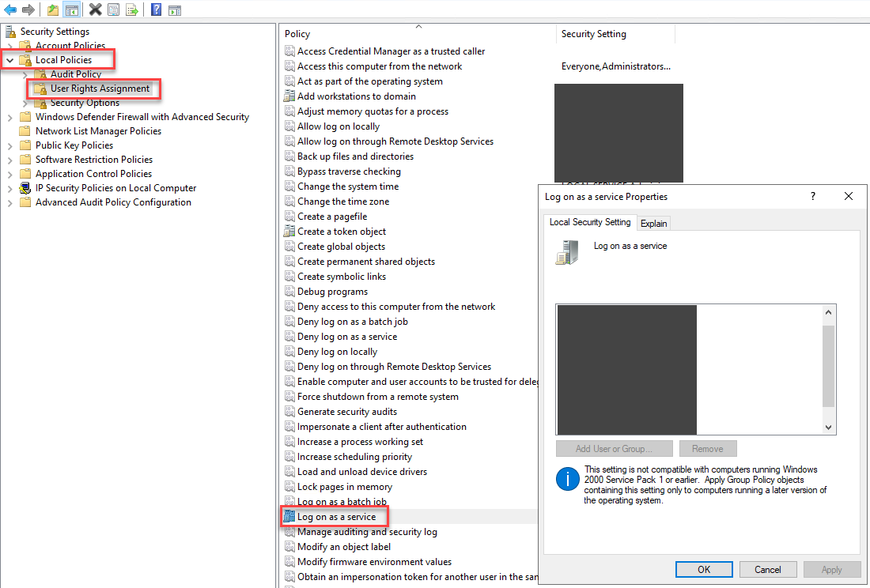The width and height of the screenshot is (870, 588).
Task: Expand the Advanced Audit Policy Configuration node
Action: pos(9,202)
